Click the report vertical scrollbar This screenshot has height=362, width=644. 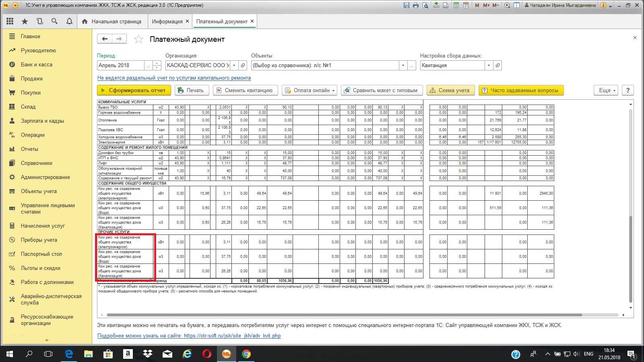(630, 260)
